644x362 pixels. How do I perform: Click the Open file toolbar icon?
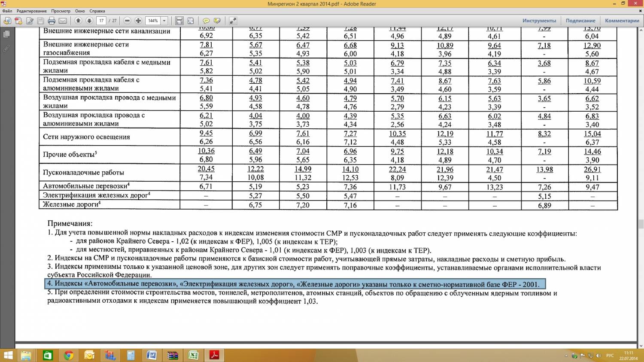[x=7, y=21]
